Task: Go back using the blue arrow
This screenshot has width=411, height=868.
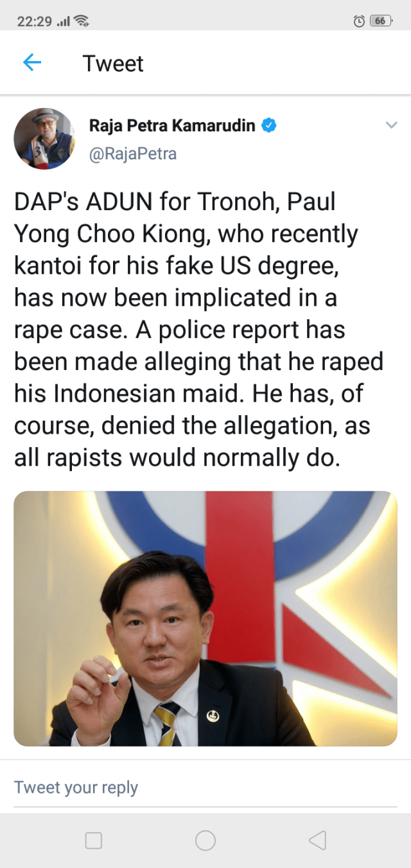Action: pyautogui.click(x=31, y=62)
